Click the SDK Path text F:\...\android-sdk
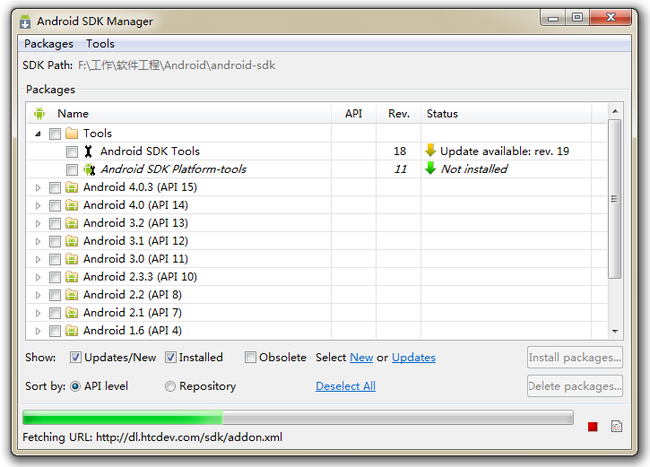 point(177,65)
